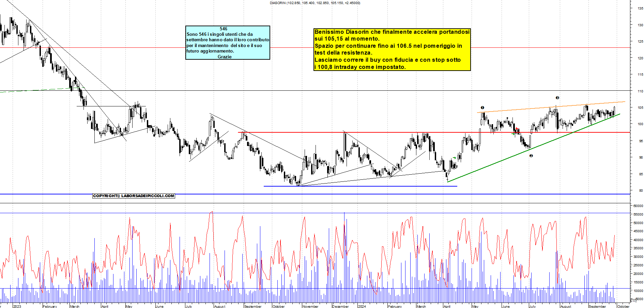Click the 115 price axis label
The width and height of the screenshot is (644, 308).
(x=641, y=74)
